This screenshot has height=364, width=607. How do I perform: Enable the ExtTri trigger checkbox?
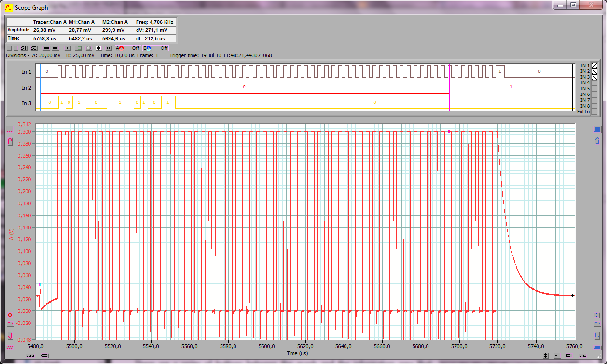click(x=594, y=111)
